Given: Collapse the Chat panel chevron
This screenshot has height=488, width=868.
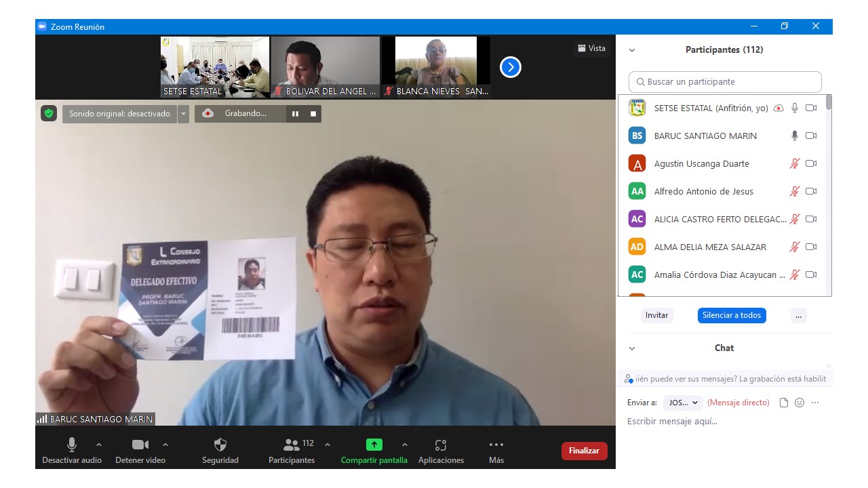Looking at the screenshot, I should [632, 348].
